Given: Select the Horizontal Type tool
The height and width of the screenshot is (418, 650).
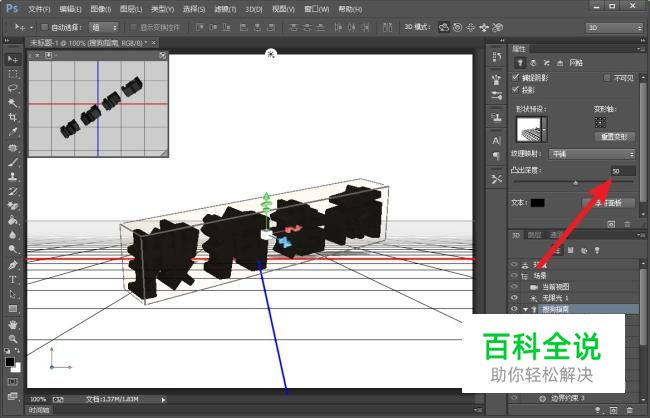Looking at the screenshot, I should [x=13, y=279].
